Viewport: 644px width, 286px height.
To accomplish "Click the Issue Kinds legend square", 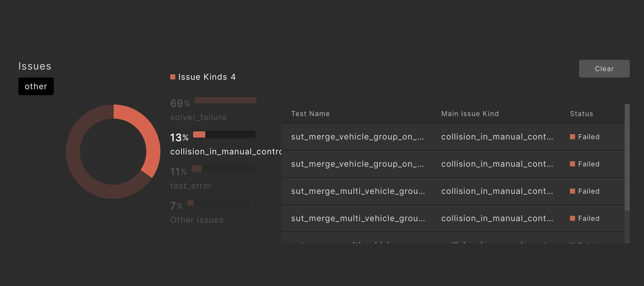I will click(173, 77).
